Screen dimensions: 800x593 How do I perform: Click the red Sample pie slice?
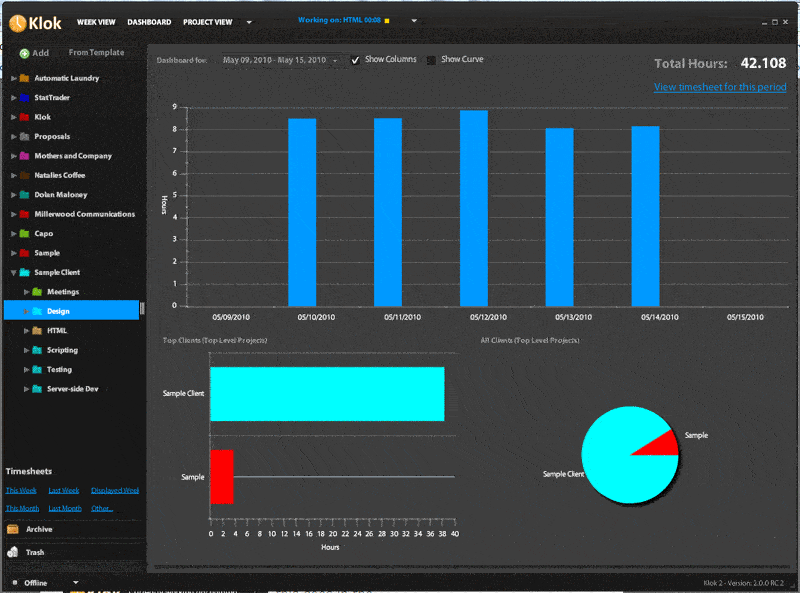(659, 442)
